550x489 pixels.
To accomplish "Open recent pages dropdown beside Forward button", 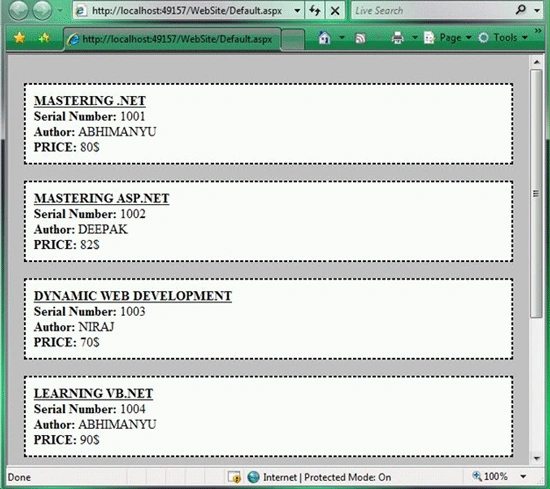I will (60, 10).
